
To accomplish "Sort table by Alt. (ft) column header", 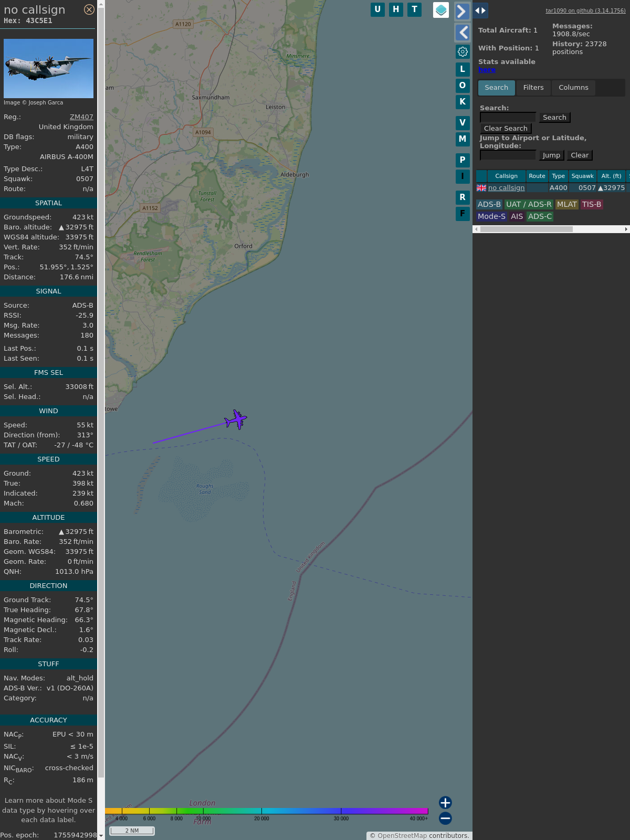I will pos(611,176).
